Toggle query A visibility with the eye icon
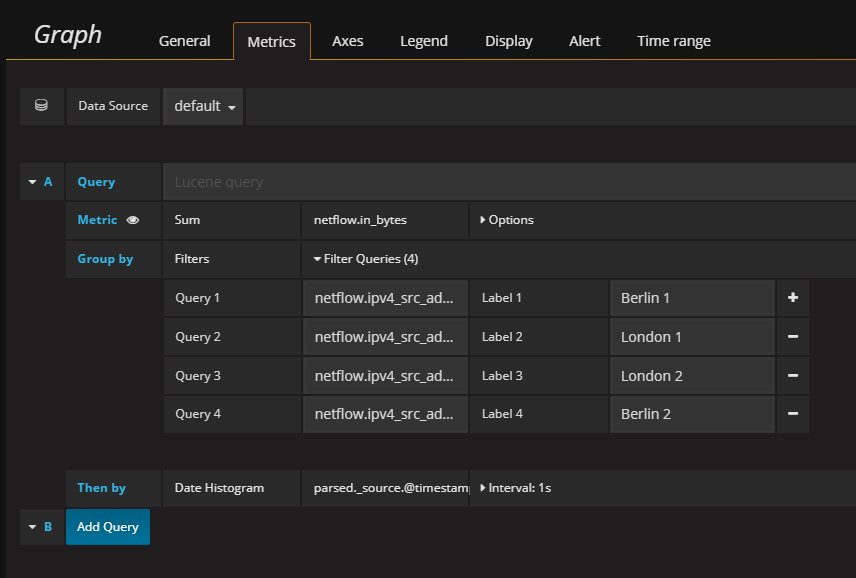The image size is (856, 578). tap(135, 220)
